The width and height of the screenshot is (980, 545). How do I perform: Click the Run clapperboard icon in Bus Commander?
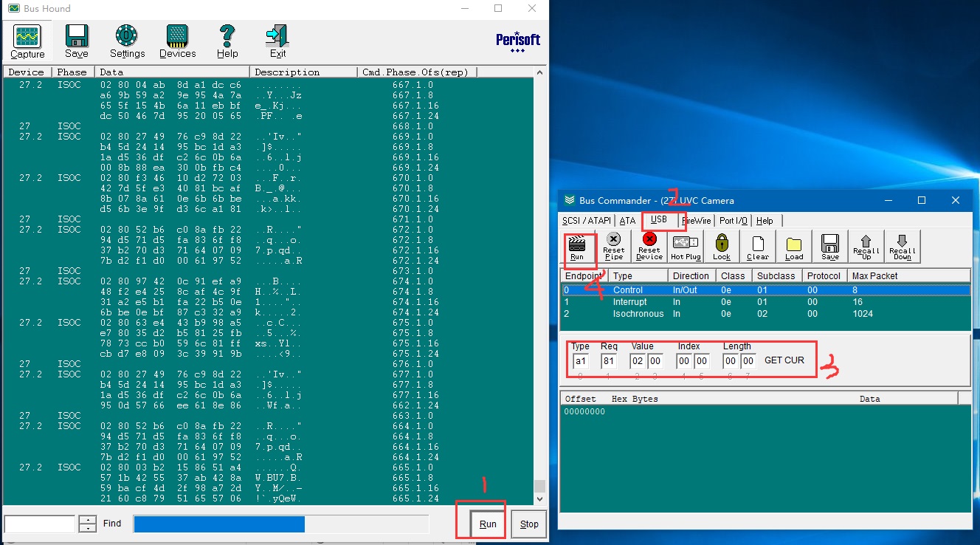(x=577, y=247)
